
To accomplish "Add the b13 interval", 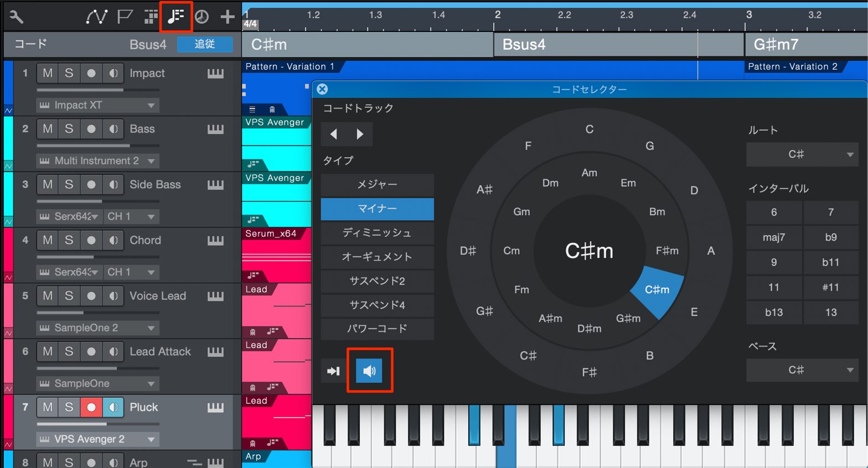I will point(774,313).
